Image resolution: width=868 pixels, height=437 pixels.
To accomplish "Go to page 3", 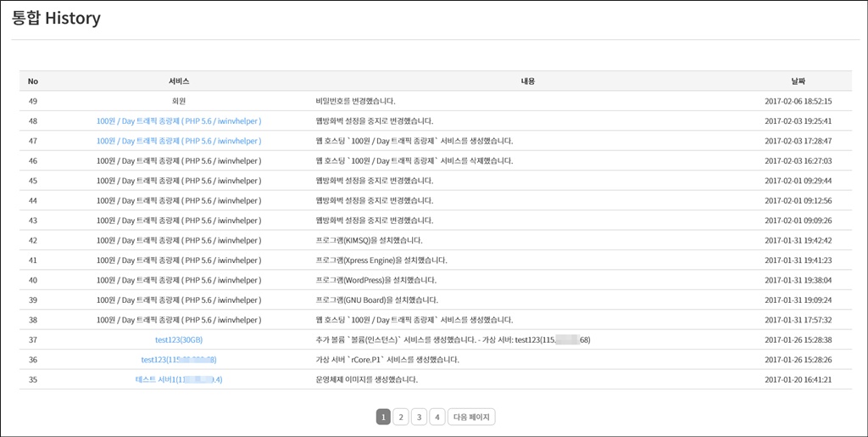I will 419,417.
